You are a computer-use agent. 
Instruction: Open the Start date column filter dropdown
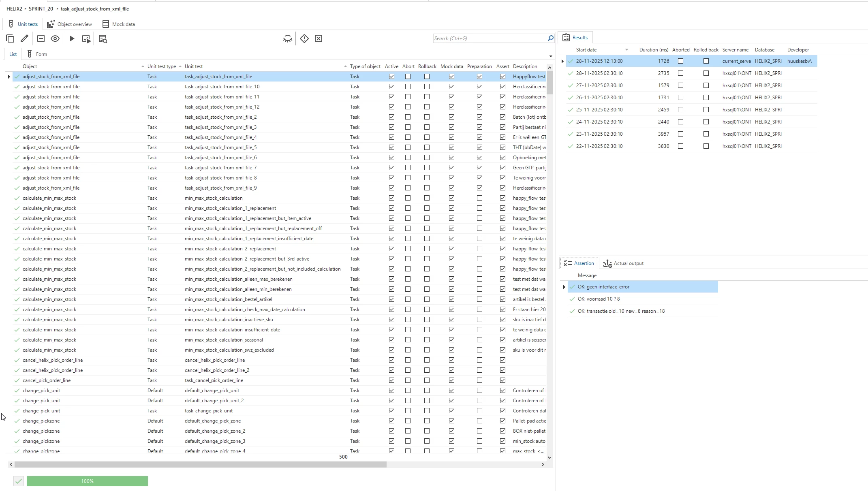click(x=626, y=50)
